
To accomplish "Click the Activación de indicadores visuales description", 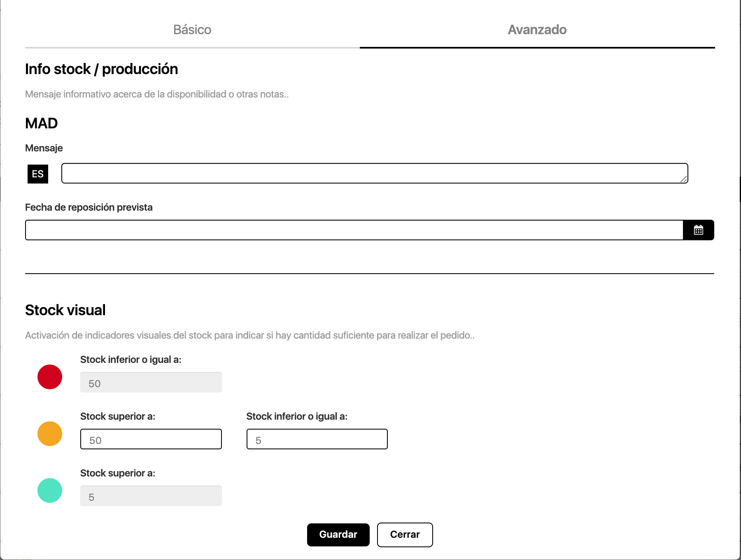I will pyautogui.click(x=250, y=335).
